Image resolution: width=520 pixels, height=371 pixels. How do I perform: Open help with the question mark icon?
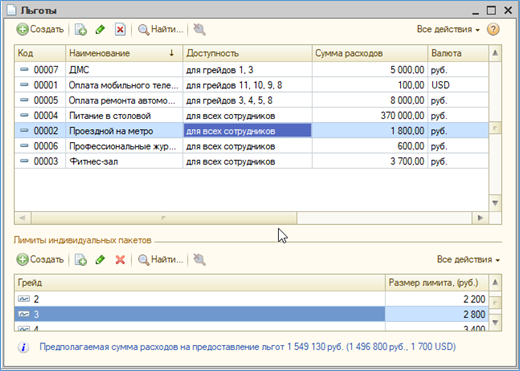pyautogui.click(x=493, y=29)
